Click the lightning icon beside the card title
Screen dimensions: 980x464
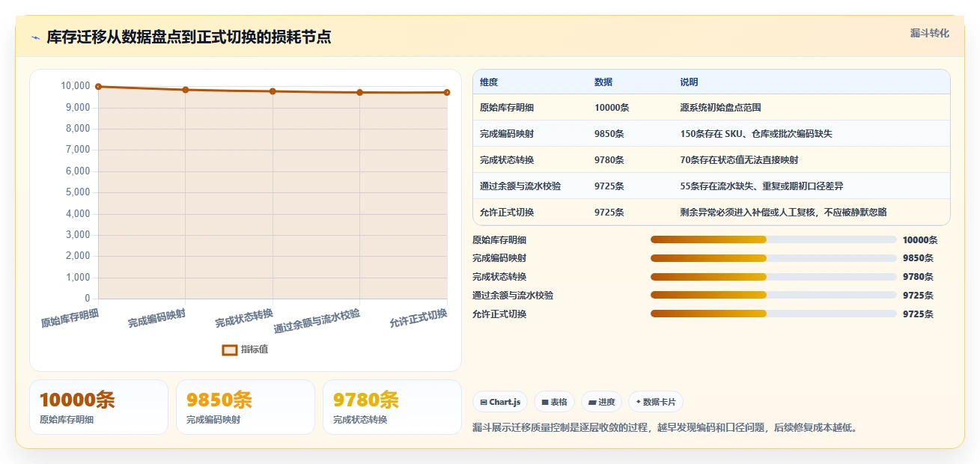35,37
